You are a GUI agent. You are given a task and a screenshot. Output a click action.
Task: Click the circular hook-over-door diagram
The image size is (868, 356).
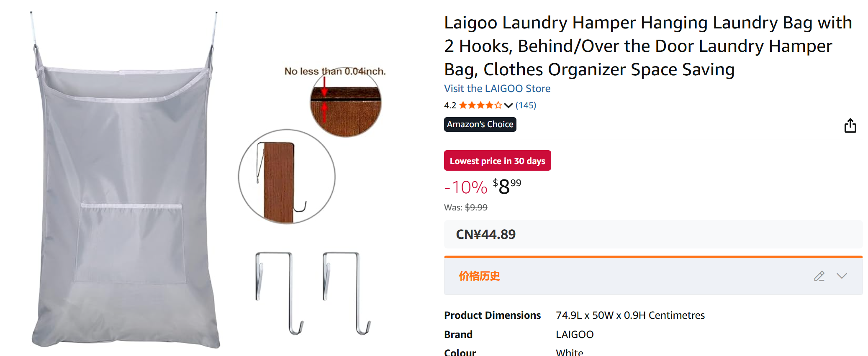(287, 177)
